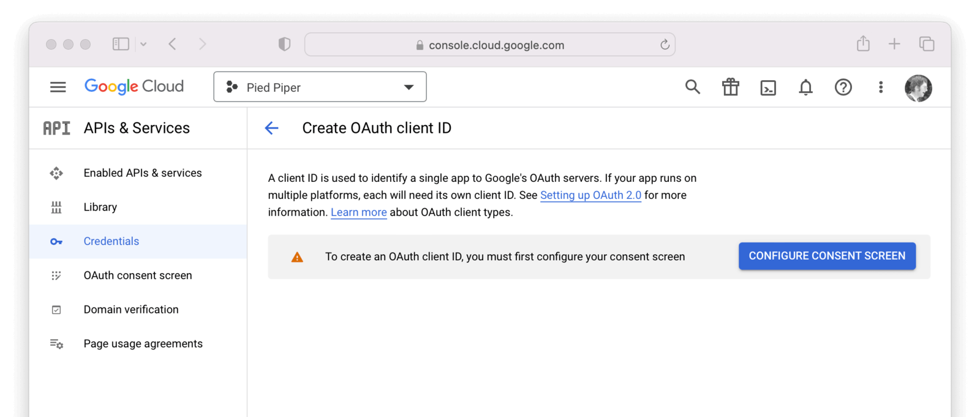Open the Pied Piper project selector dropdown
The height and width of the screenshot is (417, 980).
pos(320,87)
